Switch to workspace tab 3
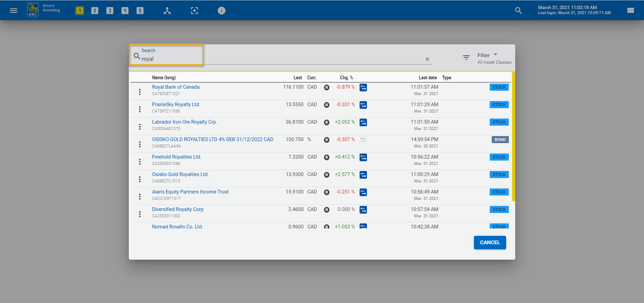Viewport: 644px width, 303px height. (x=110, y=10)
